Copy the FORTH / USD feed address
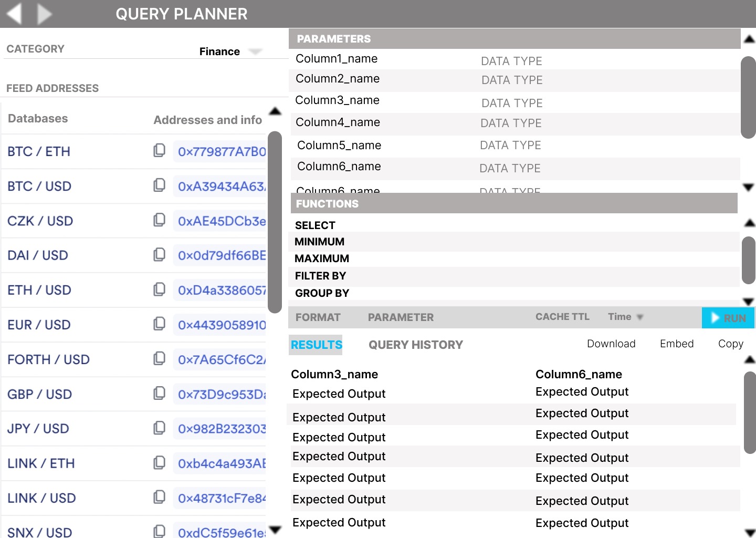Viewport: 756px width, 538px height. click(x=159, y=359)
